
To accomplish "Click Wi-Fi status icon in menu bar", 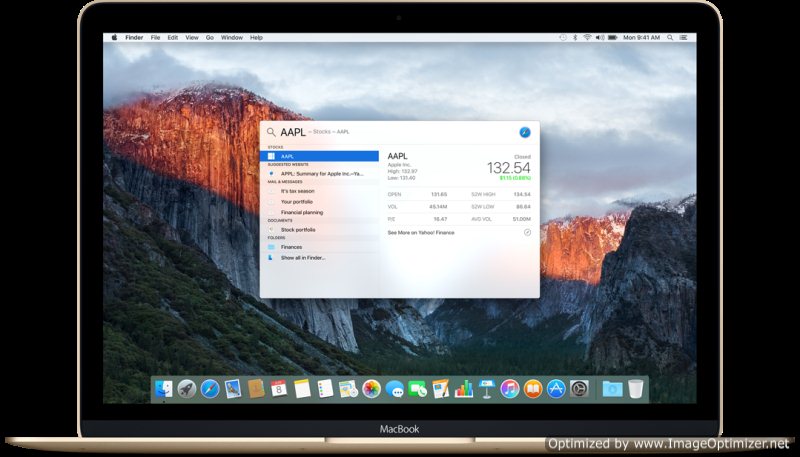I will point(587,38).
